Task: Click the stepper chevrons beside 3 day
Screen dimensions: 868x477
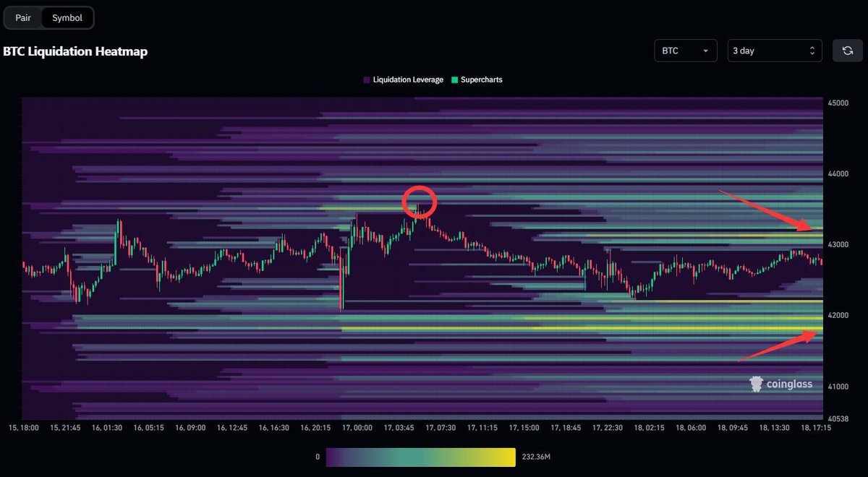Action: (813, 51)
